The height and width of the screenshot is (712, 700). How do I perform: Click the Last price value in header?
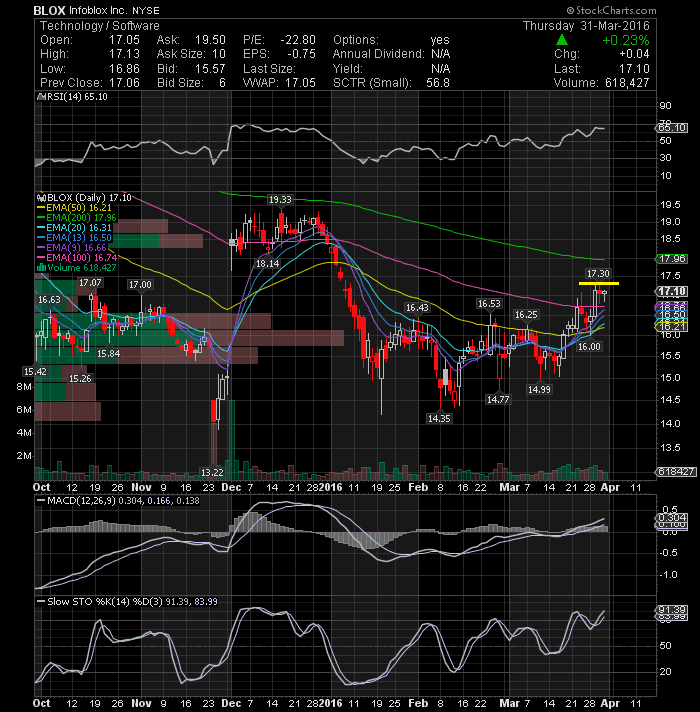coord(634,69)
